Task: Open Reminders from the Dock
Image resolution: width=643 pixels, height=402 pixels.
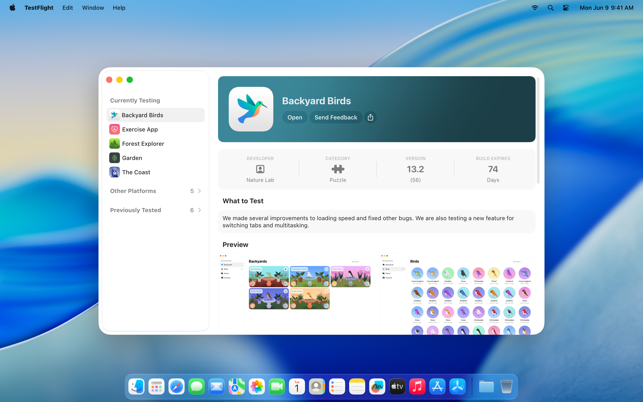Action: [x=337, y=386]
